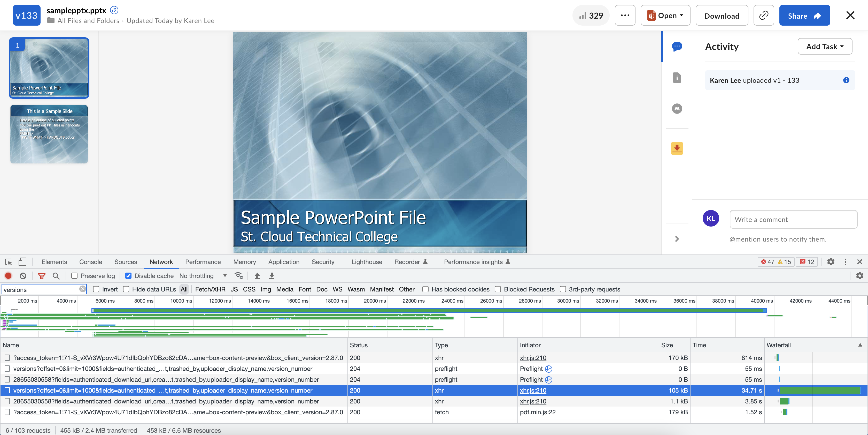The image size is (868, 435).
Task: Toggle the device emulation toolbar
Action: (22, 262)
